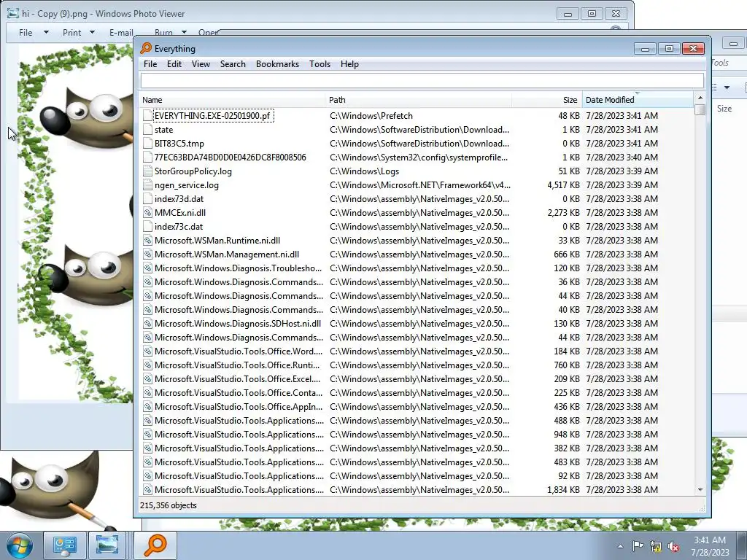
Task: Click the Action Center flag tray icon
Action: [638, 546]
